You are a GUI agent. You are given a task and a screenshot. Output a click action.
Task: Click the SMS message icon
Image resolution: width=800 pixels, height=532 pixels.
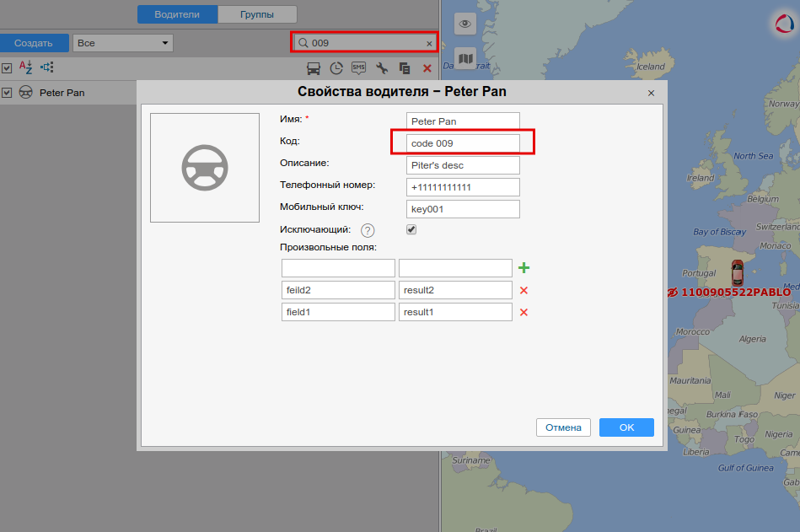(x=358, y=68)
